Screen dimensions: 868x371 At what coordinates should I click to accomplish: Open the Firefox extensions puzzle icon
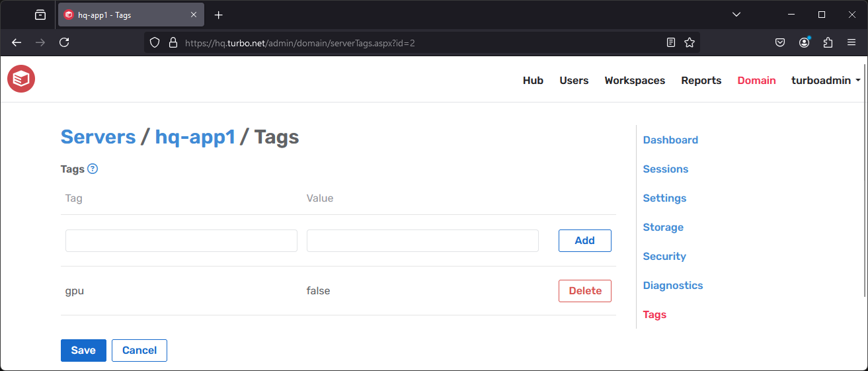pyautogui.click(x=828, y=42)
